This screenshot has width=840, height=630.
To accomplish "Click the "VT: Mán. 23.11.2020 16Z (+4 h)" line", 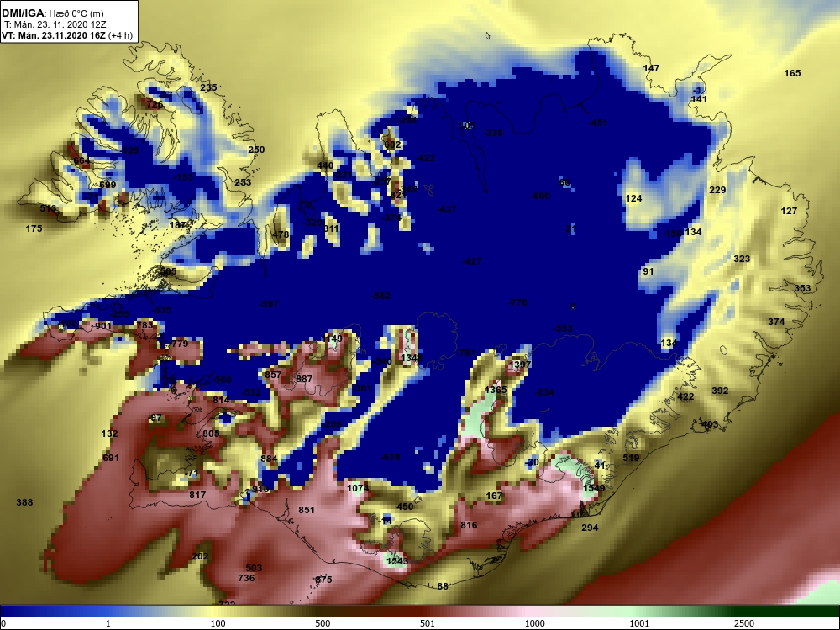I will click(x=67, y=35).
